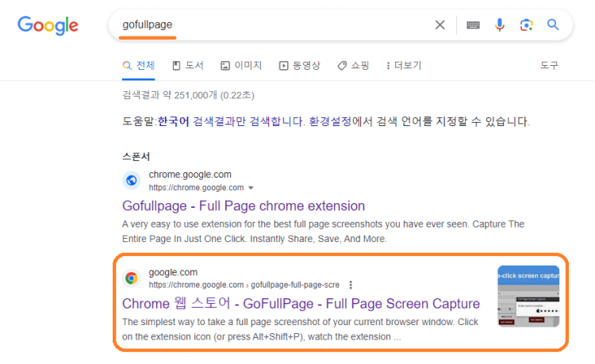
Task: Click the Google logo
Action: [48, 25]
